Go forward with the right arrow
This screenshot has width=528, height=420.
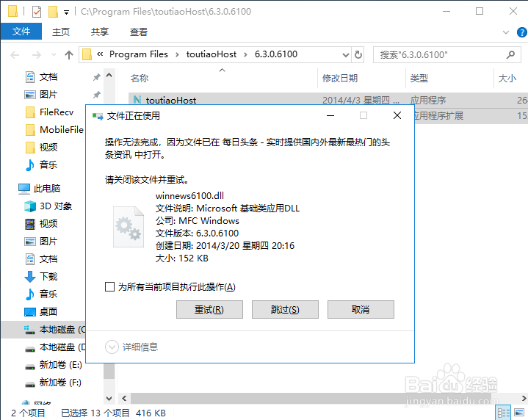tap(37, 54)
